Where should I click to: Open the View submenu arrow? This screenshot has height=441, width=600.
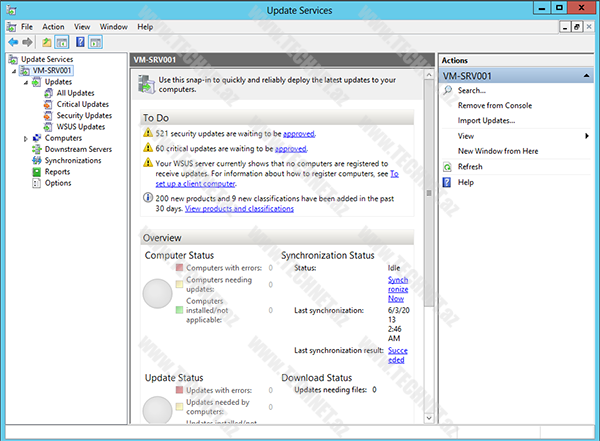(585, 135)
